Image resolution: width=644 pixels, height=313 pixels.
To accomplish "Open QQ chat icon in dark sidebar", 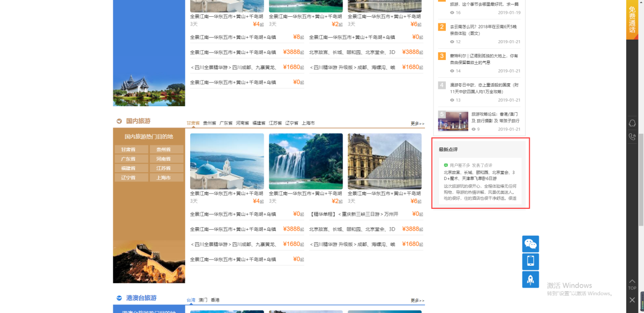I will (632, 123).
